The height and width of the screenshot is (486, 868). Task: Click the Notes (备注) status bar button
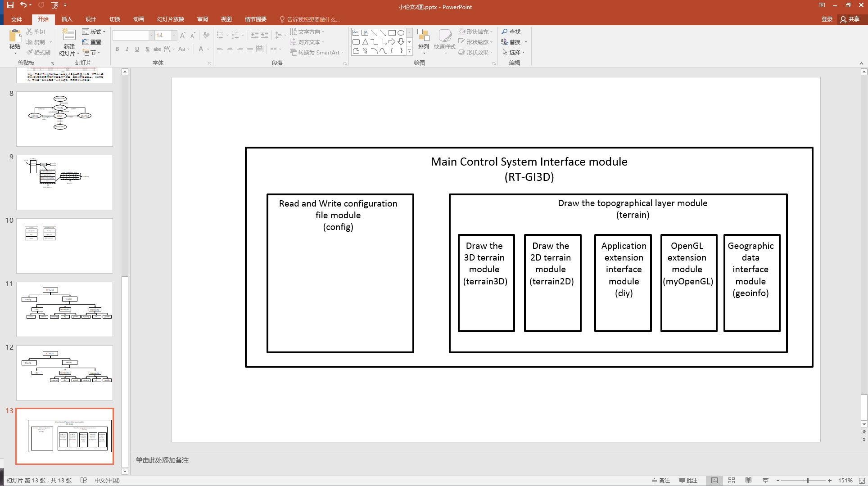(x=661, y=481)
